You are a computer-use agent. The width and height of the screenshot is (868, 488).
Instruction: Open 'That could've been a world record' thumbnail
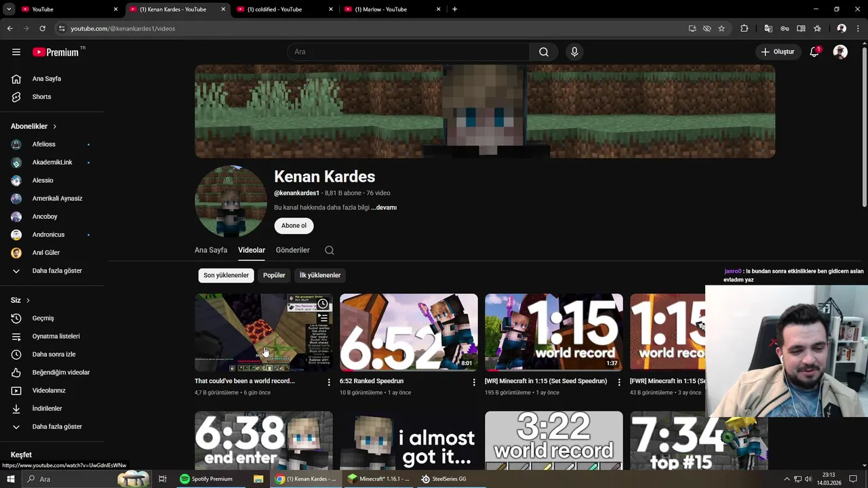tap(263, 332)
